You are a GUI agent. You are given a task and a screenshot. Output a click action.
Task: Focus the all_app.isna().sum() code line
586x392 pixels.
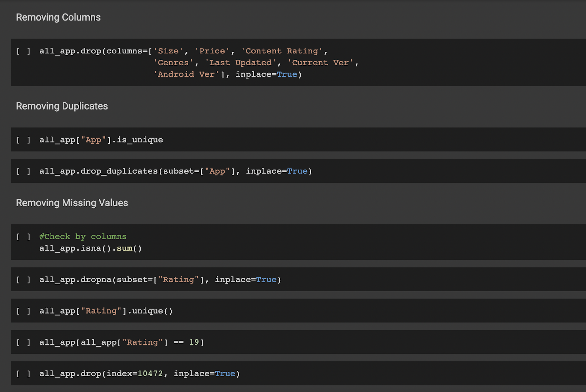click(x=90, y=248)
